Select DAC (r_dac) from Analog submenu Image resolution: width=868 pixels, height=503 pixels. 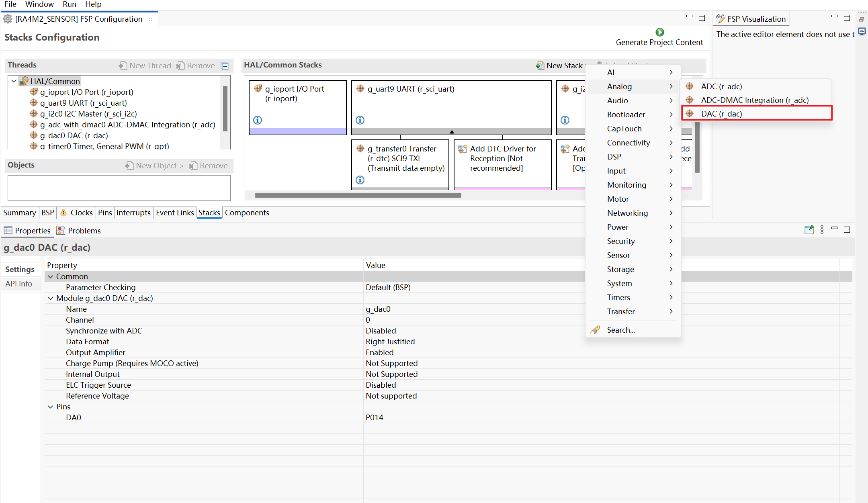[x=757, y=114]
